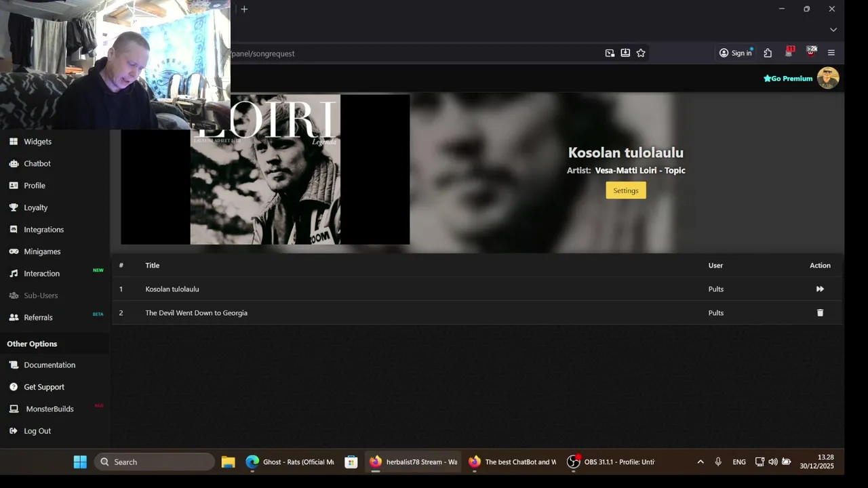Click the Get Support question icon

14,387
